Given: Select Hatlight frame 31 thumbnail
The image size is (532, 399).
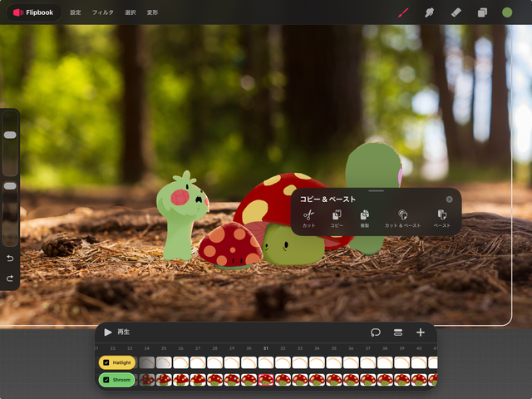Looking at the screenshot, I should coord(266,362).
